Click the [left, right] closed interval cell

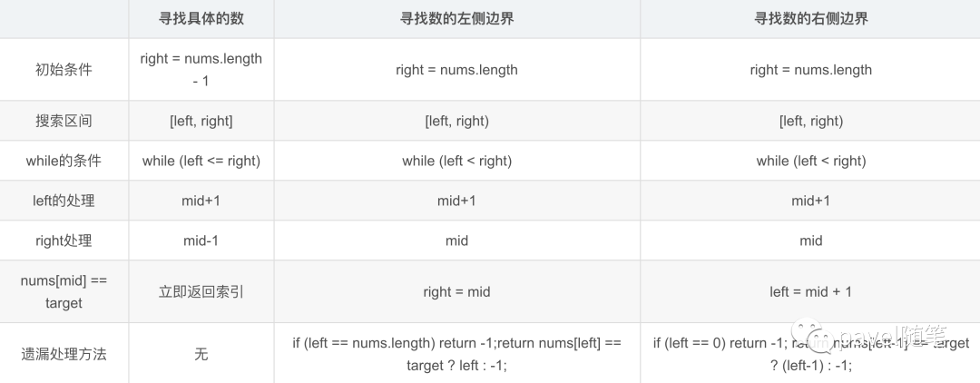(x=201, y=121)
